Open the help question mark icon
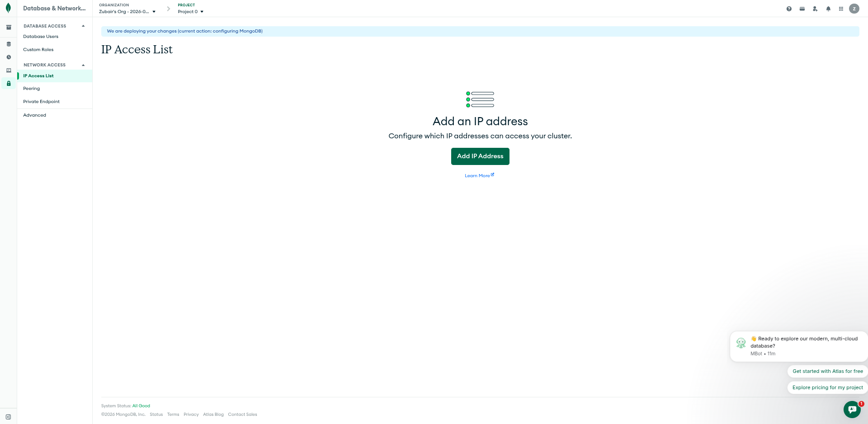The image size is (868, 424). (x=789, y=9)
